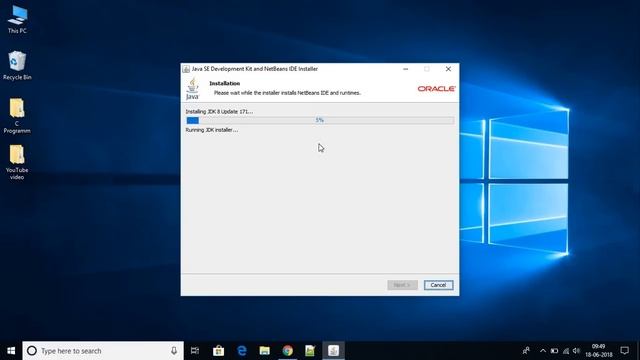Click the 'Please wait while the installer' message
Screen dimensions: 640x360
click(x=287, y=93)
